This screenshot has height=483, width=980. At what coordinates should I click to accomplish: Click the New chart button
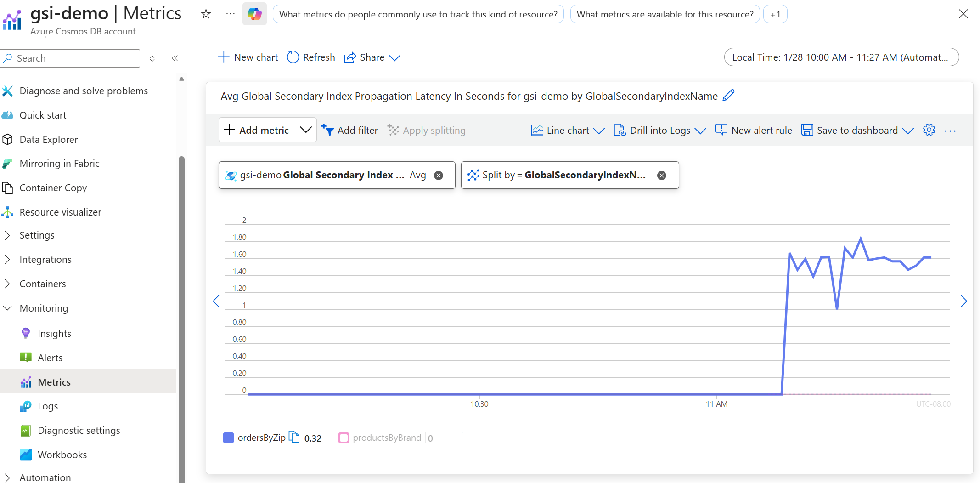(248, 57)
